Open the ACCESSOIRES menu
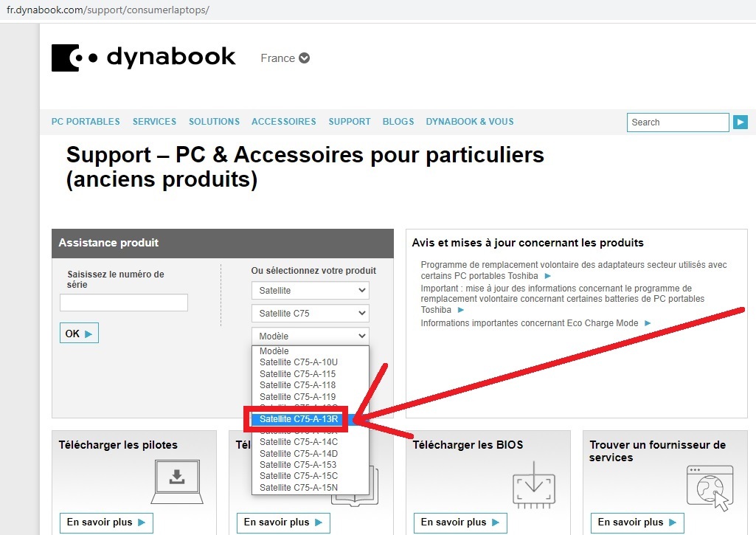Image resolution: width=756 pixels, height=535 pixels. coord(283,122)
